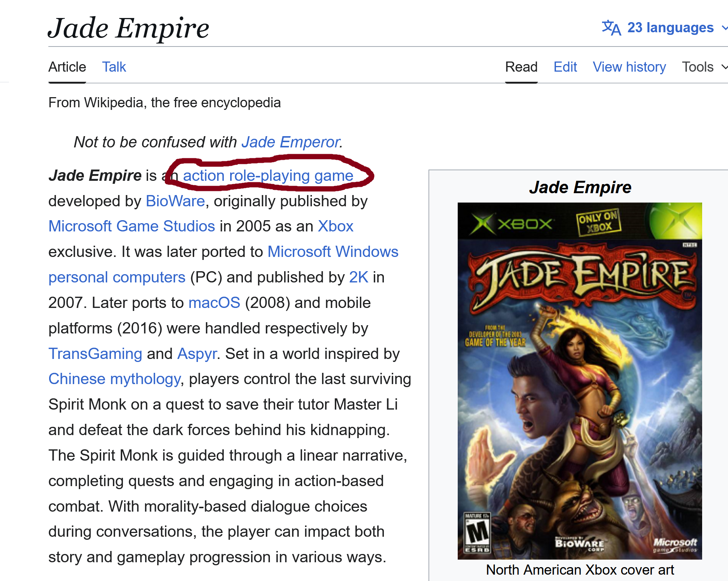Open the Microsoft Windows link

click(x=333, y=252)
